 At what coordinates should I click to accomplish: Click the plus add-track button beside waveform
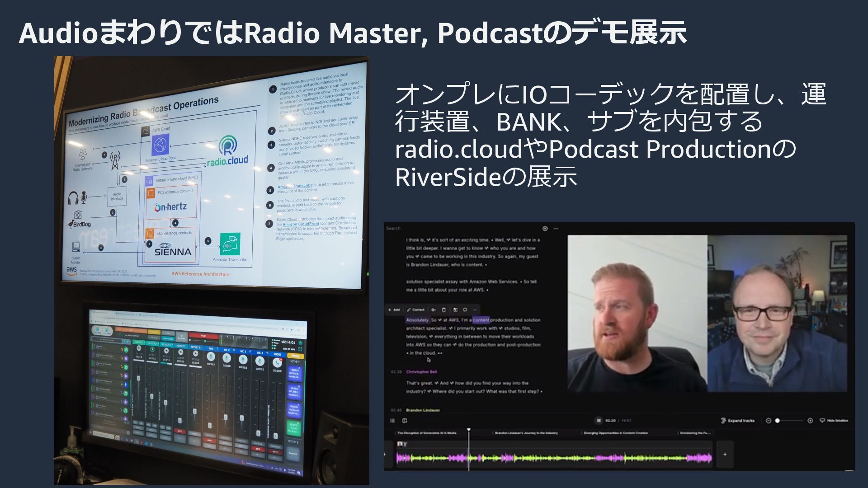tap(725, 454)
